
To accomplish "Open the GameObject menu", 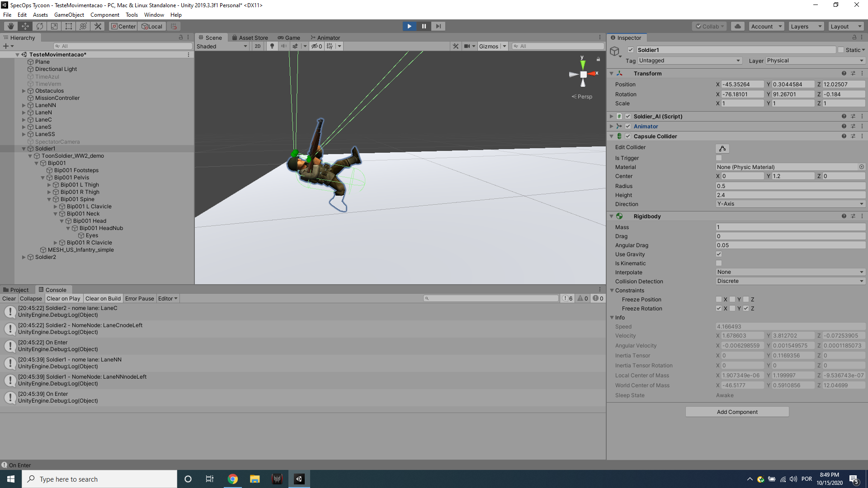I will 69,14.
